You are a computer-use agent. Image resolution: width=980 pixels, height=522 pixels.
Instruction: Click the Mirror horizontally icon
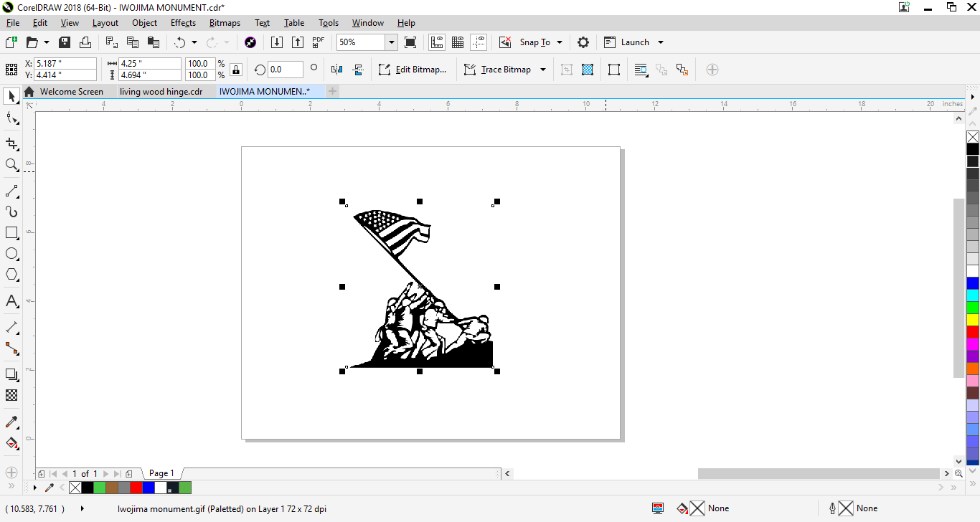coord(337,70)
